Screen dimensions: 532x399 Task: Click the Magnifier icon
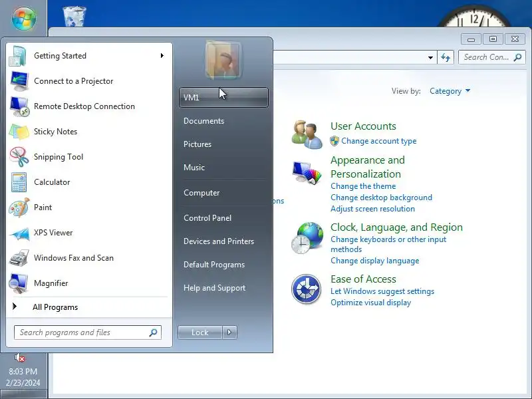coord(19,283)
